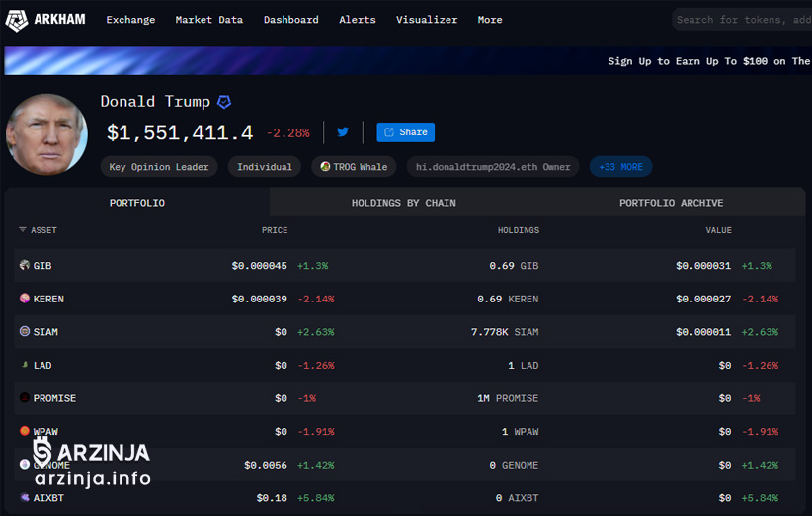Open the GIB asset name
The width and height of the screenshot is (812, 516).
(42, 266)
